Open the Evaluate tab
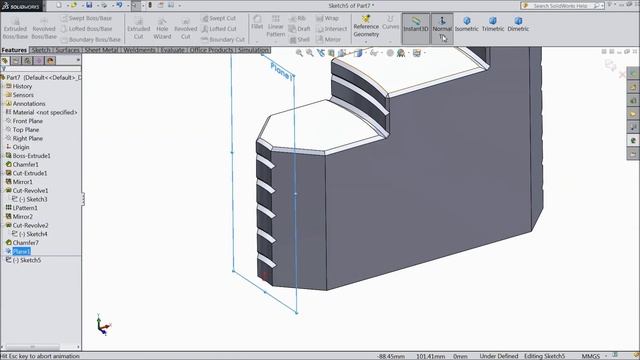 [x=172, y=50]
